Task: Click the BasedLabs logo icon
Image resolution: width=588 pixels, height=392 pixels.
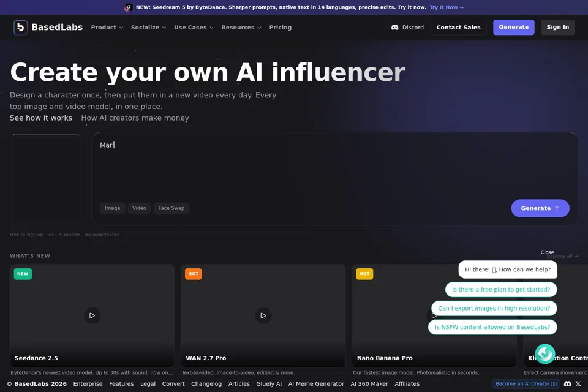Action: 20,28
